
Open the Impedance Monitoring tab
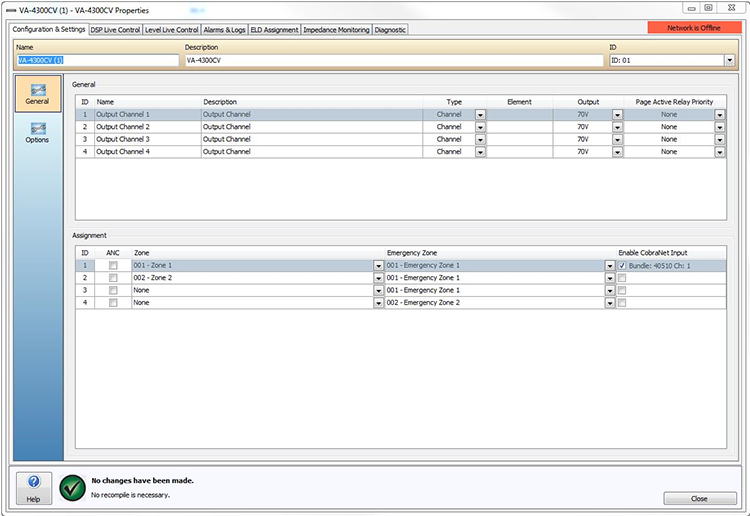coord(336,30)
